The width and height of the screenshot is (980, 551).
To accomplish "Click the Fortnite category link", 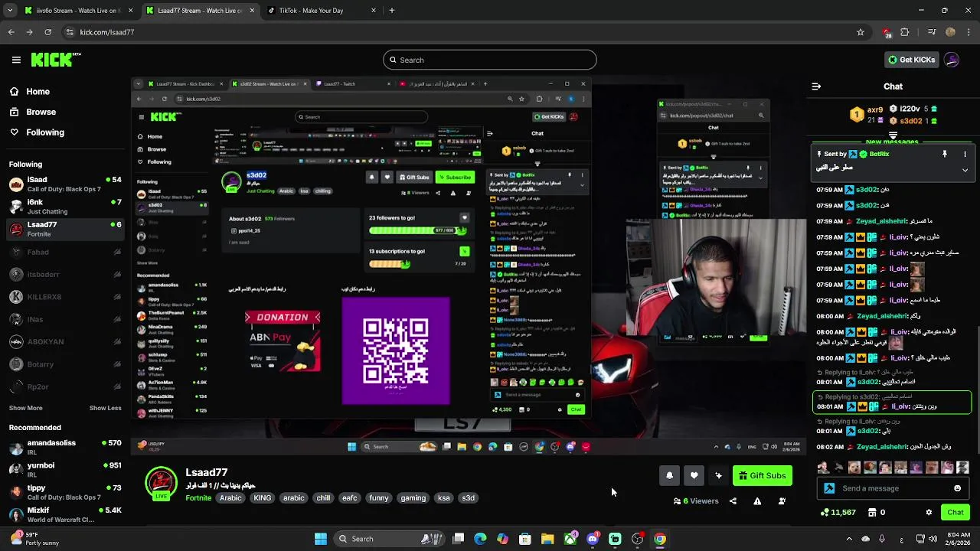I will point(198,498).
